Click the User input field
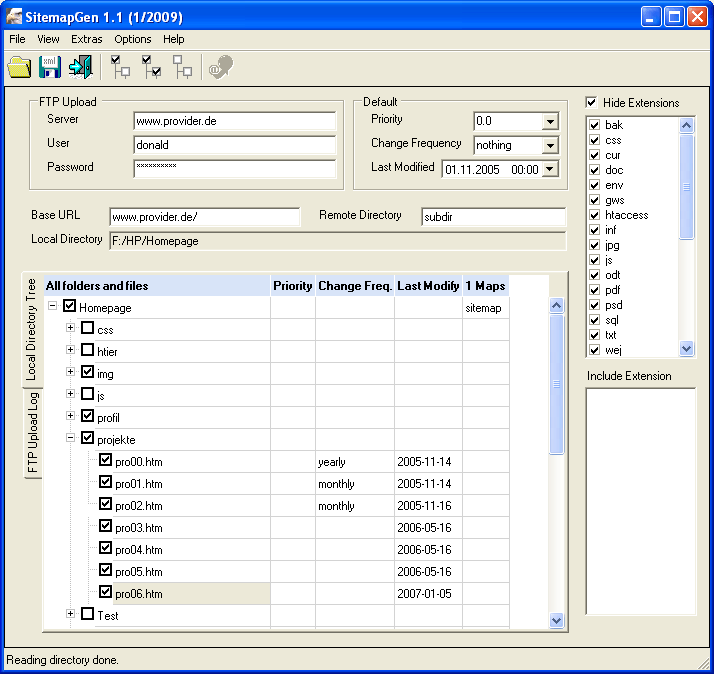The width and height of the screenshot is (714, 674). point(235,145)
